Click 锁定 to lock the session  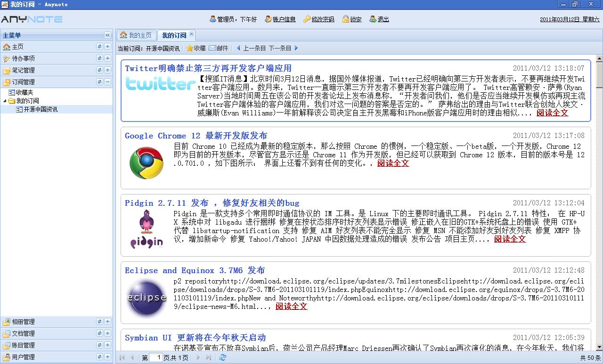tap(352, 19)
